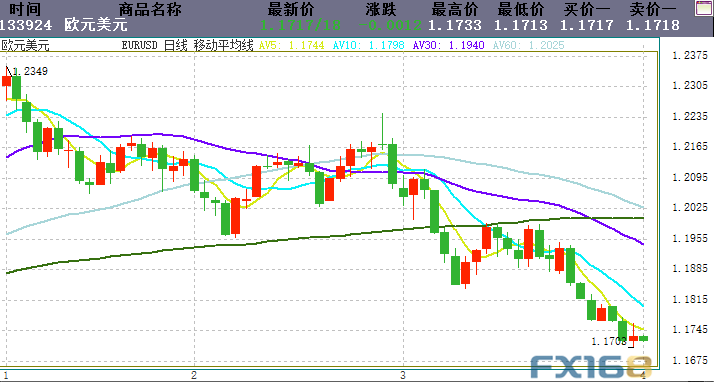Click the last green candlestick on chart

(x=643, y=338)
